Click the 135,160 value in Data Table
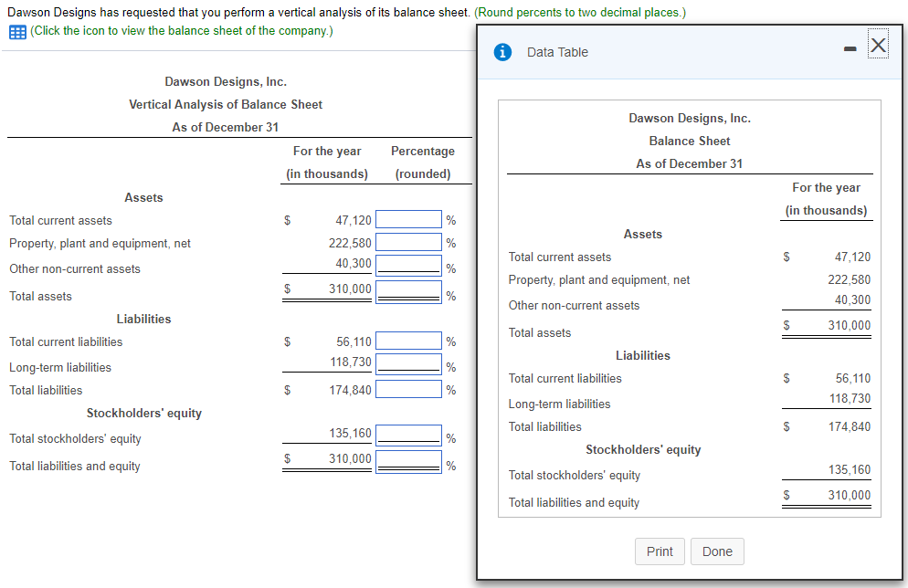The image size is (908, 588). pyautogui.click(x=850, y=469)
